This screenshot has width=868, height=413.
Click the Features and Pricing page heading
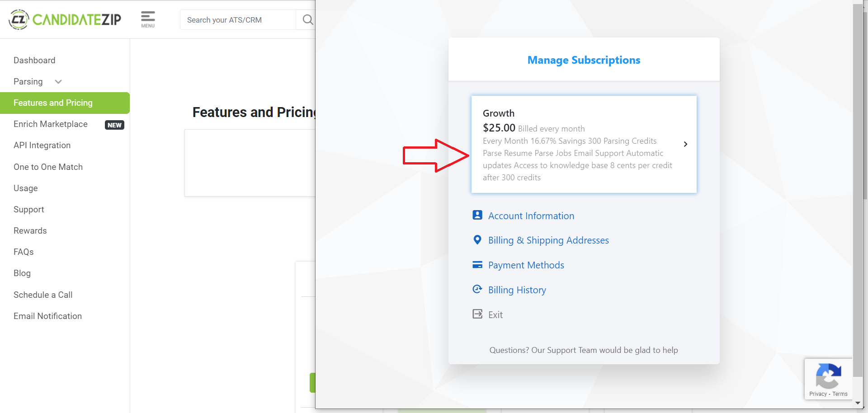click(x=254, y=112)
